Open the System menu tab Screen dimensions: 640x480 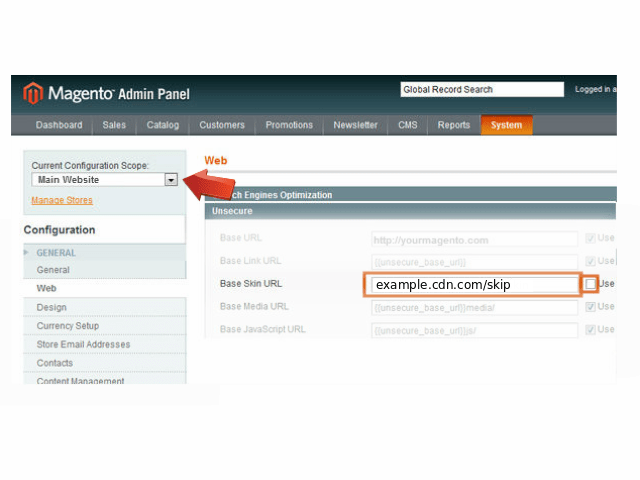coord(506,125)
